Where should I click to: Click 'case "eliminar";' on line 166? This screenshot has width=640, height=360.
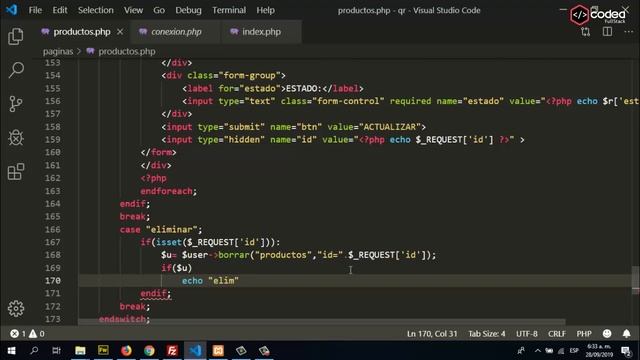[x=161, y=229]
